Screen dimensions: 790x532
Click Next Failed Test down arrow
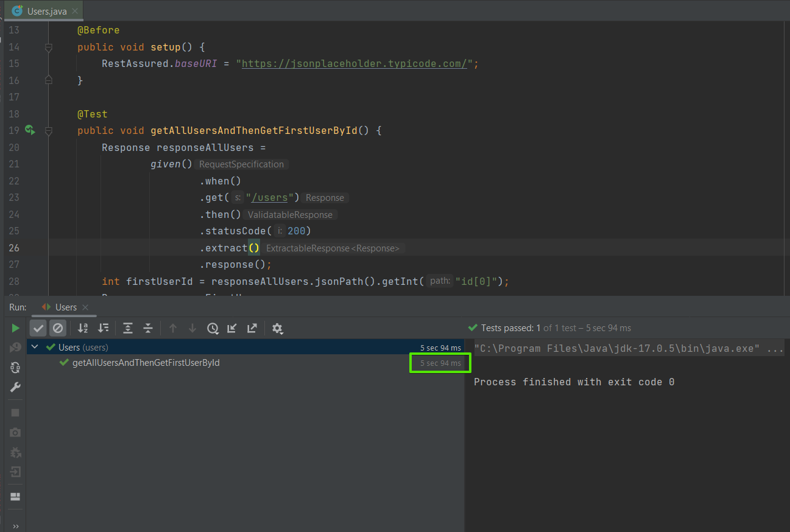[192, 328]
